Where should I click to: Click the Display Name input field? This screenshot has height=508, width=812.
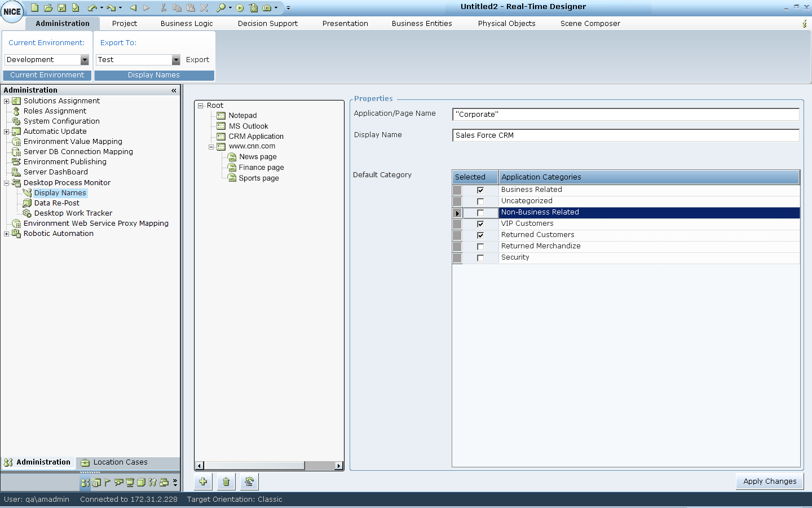pos(625,135)
